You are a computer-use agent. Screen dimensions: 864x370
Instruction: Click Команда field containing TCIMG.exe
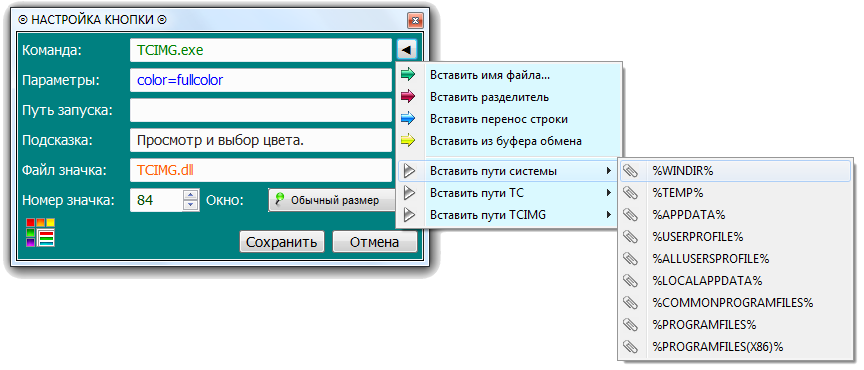point(261,50)
